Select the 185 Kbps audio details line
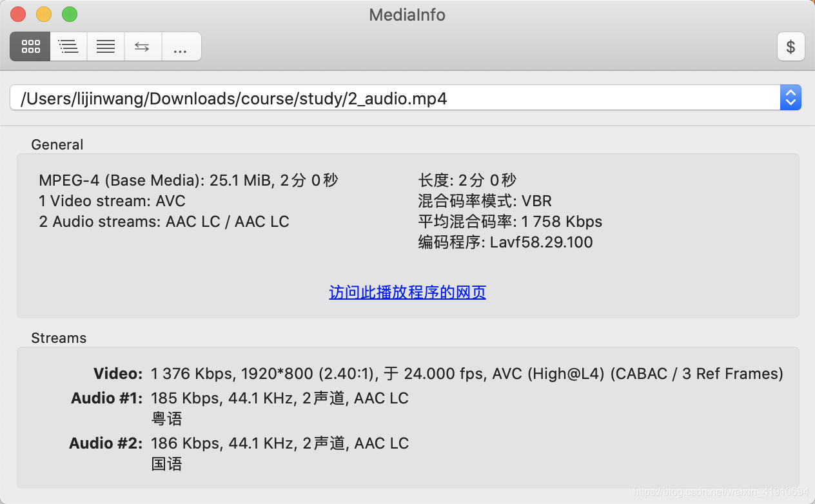The height and width of the screenshot is (504, 815). (280, 398)
